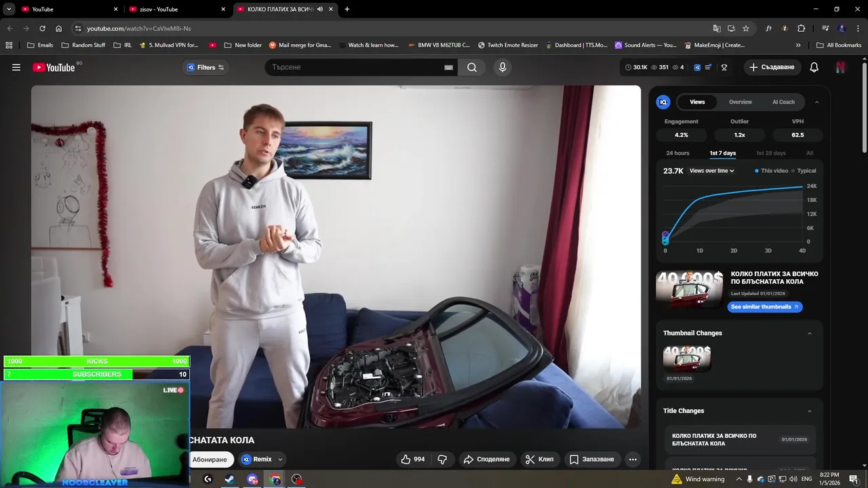The height and width of the screenshot is (488, 868).
Task: Open the YouTube hamburger guide menu
Action: (16, 67)
